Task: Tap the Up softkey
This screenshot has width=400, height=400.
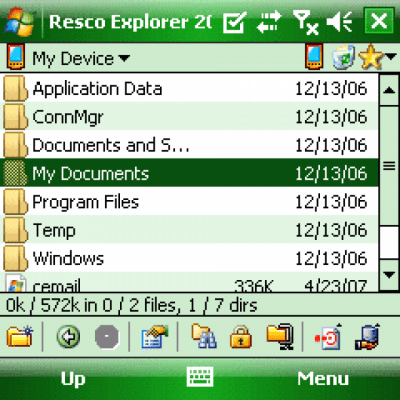Action: (x=73, y=379)
